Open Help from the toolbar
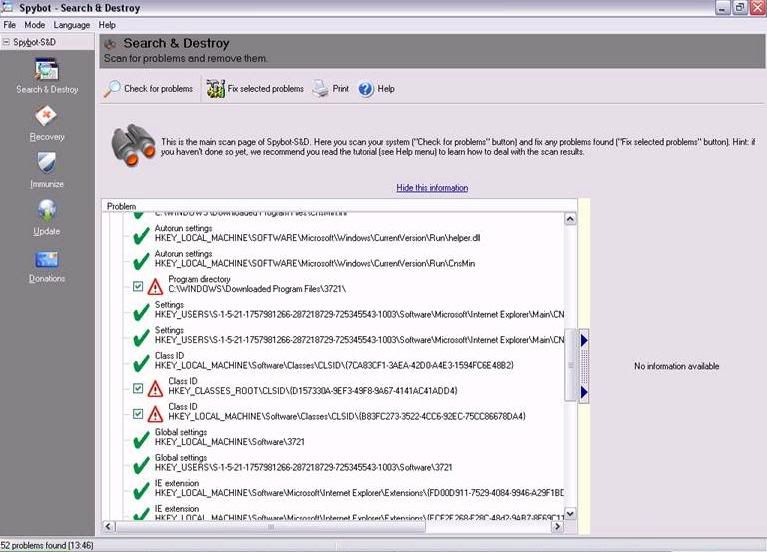767x552 pixels. (x=376, y=89)
